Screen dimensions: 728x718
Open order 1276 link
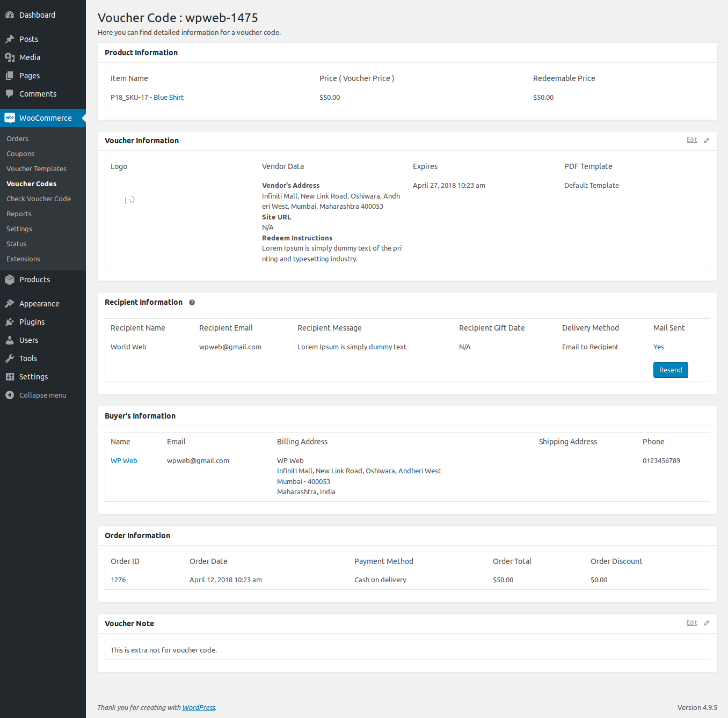point(118,580)
